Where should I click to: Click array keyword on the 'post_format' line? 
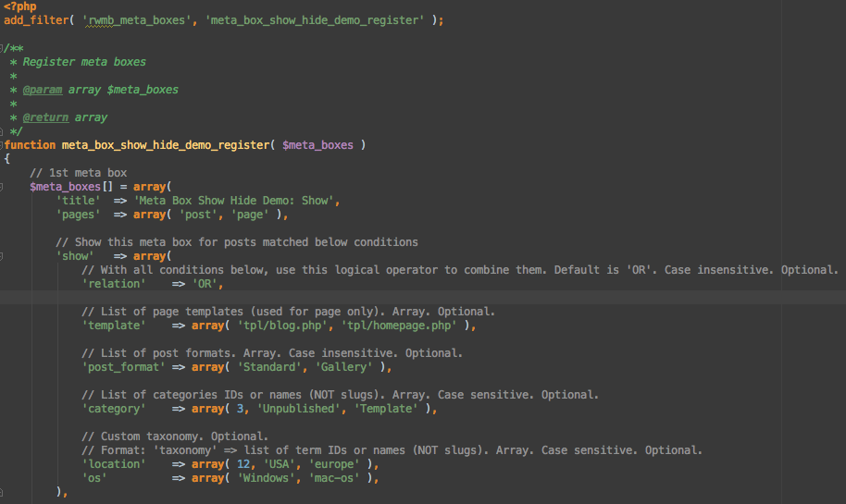point(207,367)
